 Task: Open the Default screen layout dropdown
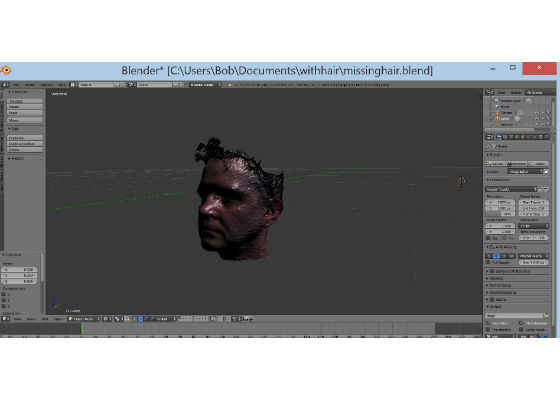point(95,85)
